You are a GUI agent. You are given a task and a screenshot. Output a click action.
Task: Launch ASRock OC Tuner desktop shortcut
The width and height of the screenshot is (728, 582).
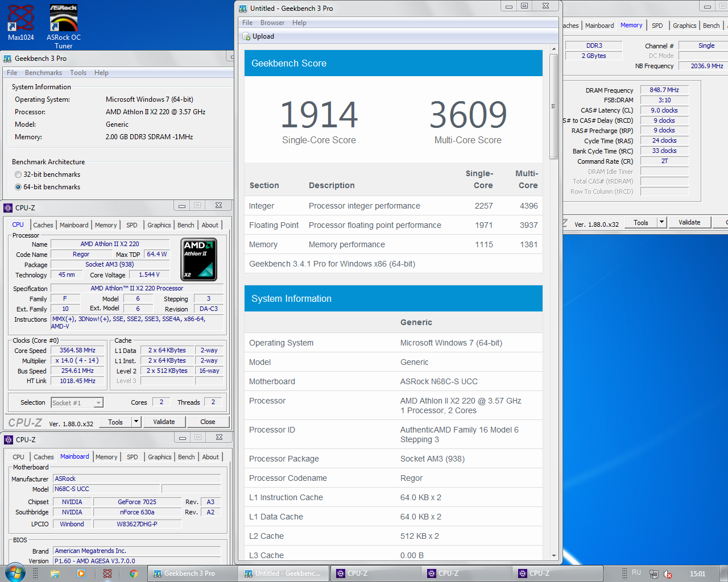[x=64, y=26]
